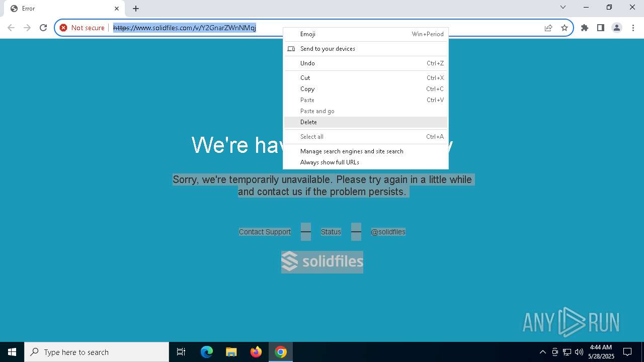This screenshot has width=644, height=362.
Task: Select Cut from the context menu
Action: coord(366,78)
